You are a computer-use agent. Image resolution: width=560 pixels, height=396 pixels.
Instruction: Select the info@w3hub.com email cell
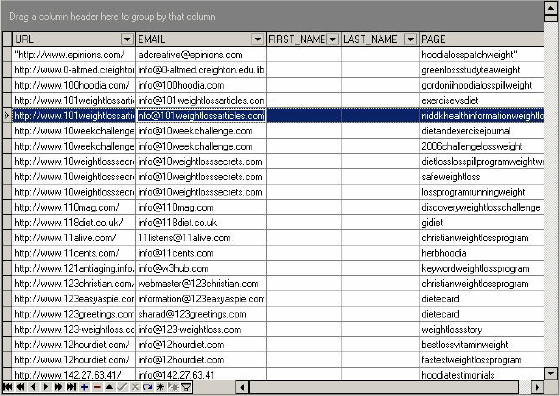click(201, 268)
